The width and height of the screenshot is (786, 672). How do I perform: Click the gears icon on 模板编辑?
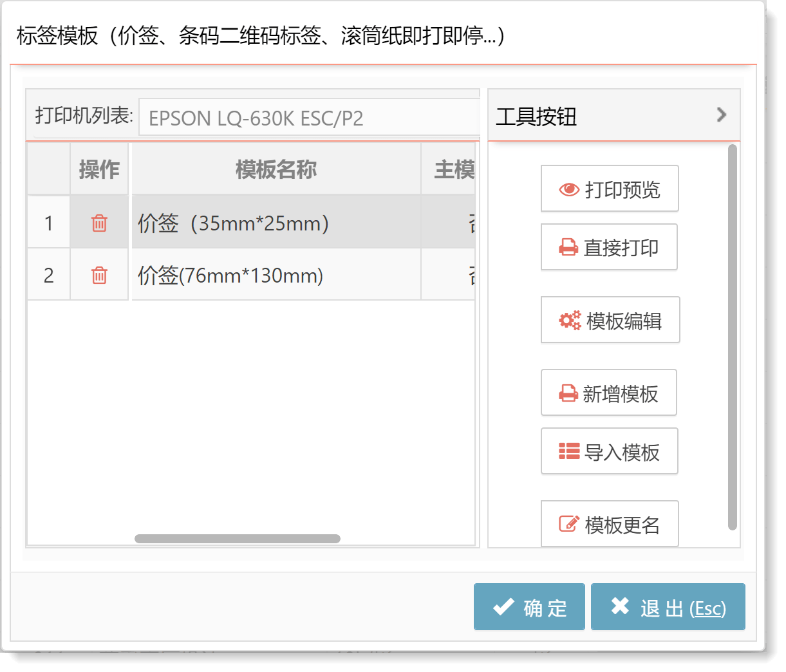570,321
